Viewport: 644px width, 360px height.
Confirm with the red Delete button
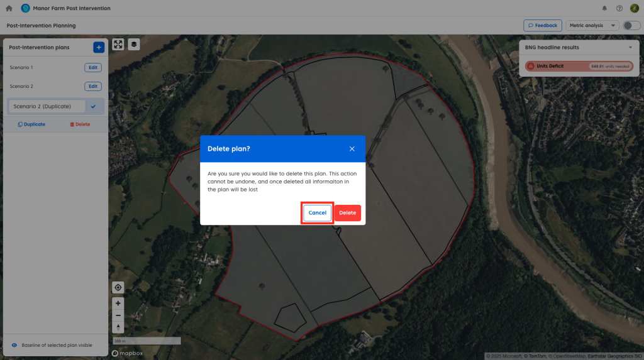coord(347,213)
